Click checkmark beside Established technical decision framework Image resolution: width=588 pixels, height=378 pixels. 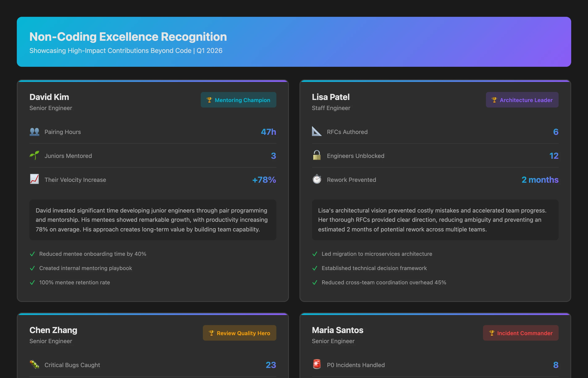pos(315,268)
